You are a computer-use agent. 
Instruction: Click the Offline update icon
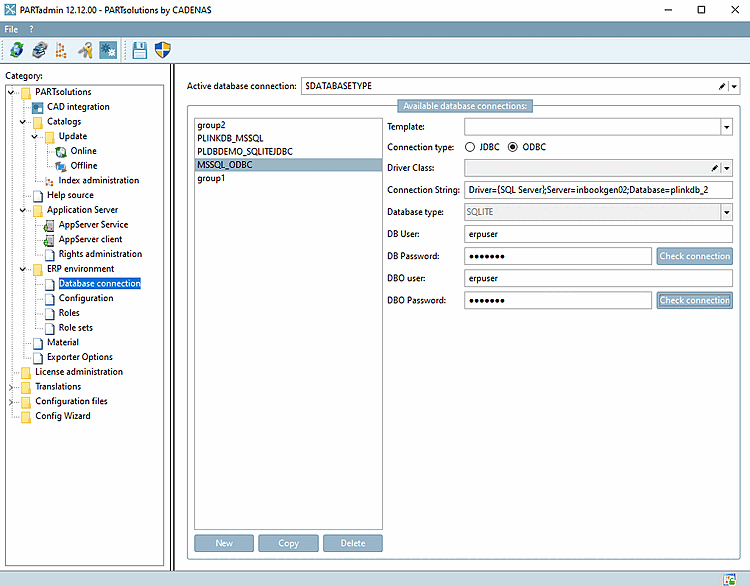(61, 166)
